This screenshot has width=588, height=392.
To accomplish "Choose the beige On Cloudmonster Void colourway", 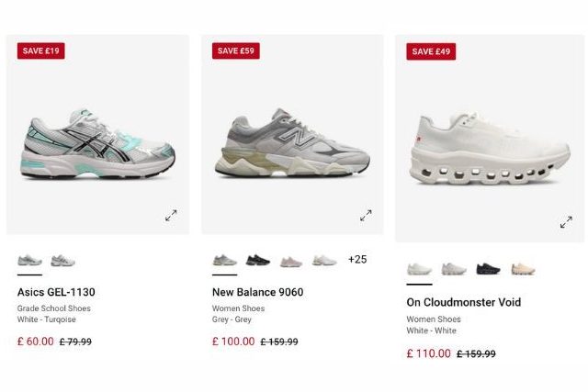I will coord(523,269).
